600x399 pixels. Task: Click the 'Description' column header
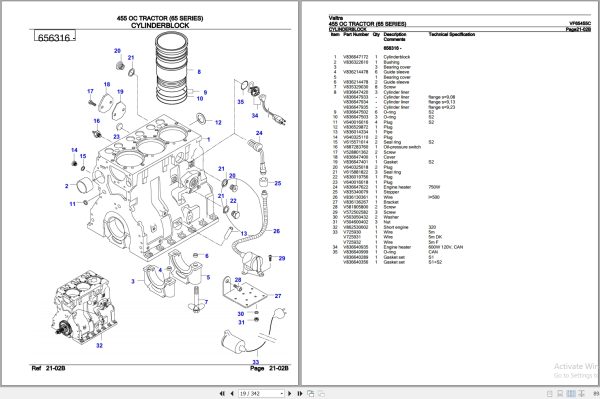[x=395, y=34]
